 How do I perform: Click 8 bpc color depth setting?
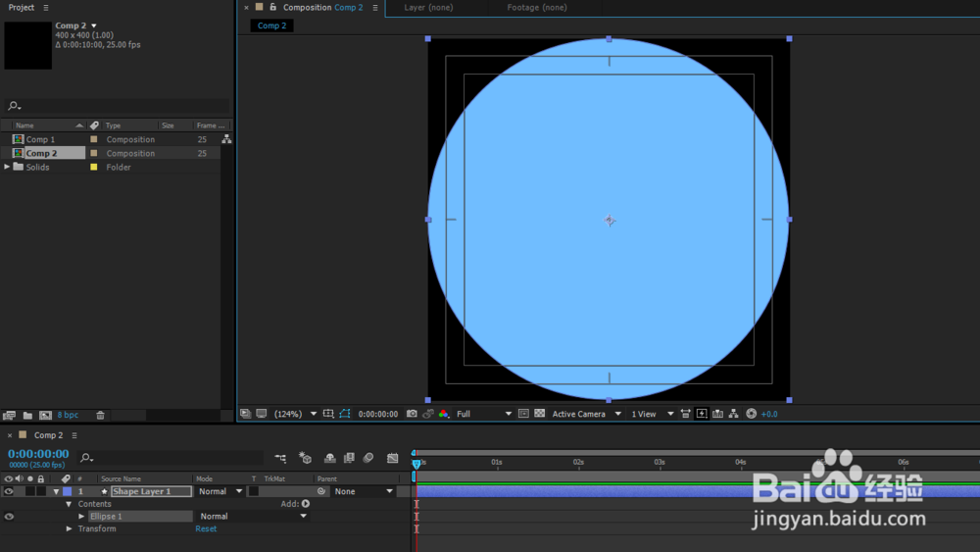(69, 415)
